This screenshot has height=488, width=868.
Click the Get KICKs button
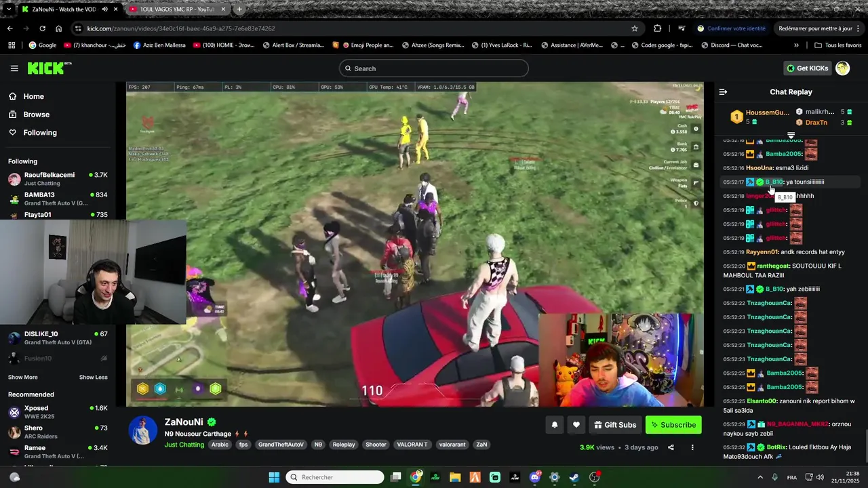(807, 68)
